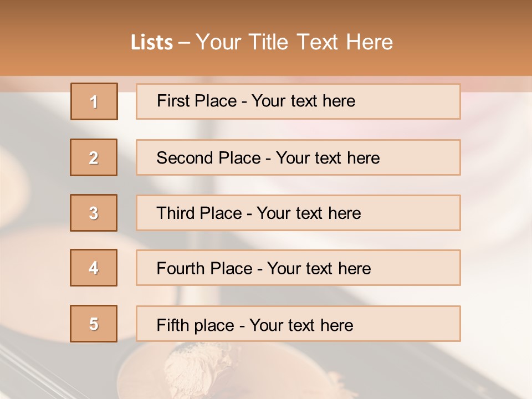This screenshot has width=532, height=399.
Task: Click the words 'Third Place'
Action: pyautogui.click(x=199, y=213)
